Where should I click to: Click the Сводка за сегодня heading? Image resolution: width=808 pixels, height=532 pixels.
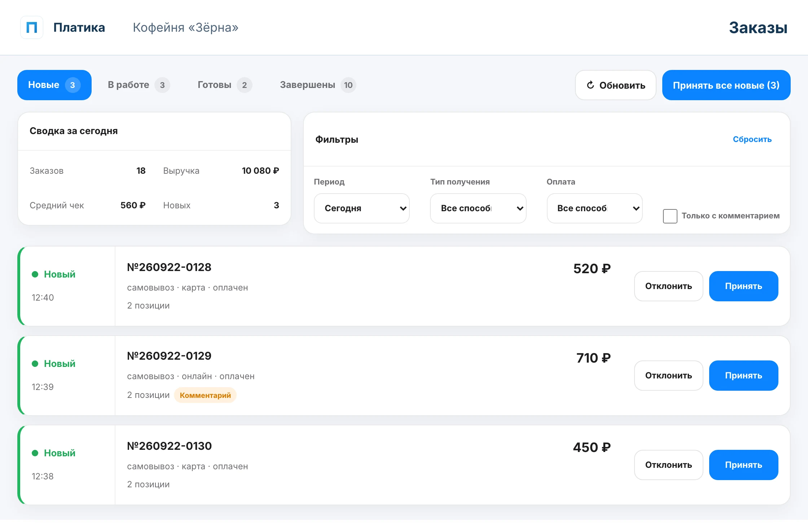[74, 131]
